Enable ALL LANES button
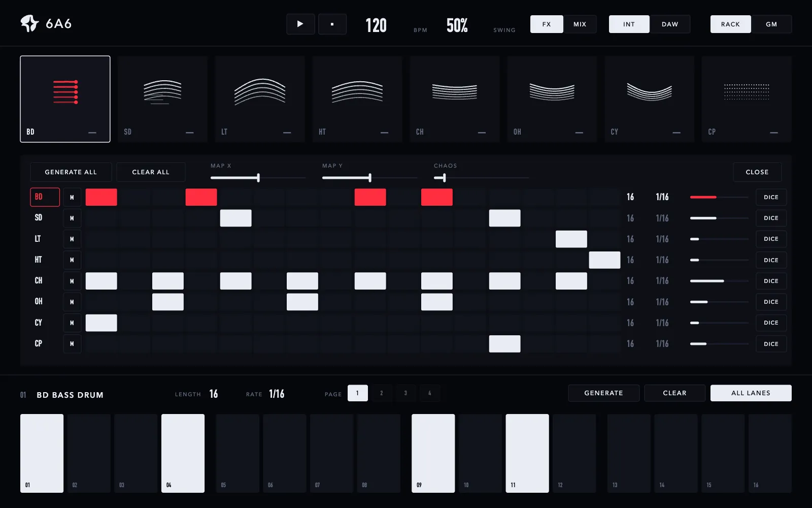Viewport: 812px width, 508px height. coord(751,393)
